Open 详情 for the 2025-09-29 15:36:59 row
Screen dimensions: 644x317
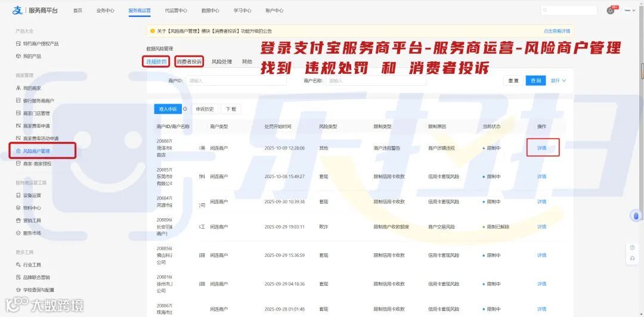coord(541,256)
